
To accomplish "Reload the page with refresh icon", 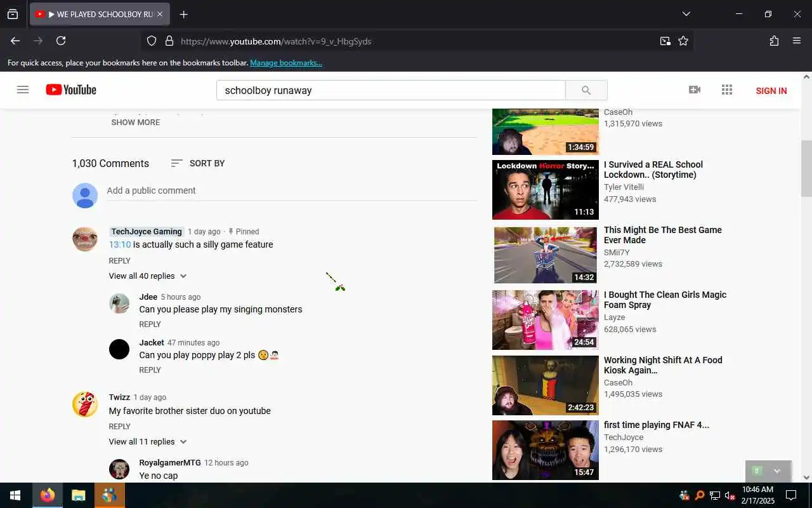I will click(61, 41).
